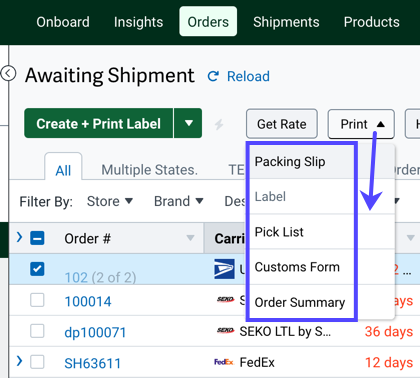Open the Multiple States. tab
420x378 pixels.
pyautogui.click(x=149, y=170)
